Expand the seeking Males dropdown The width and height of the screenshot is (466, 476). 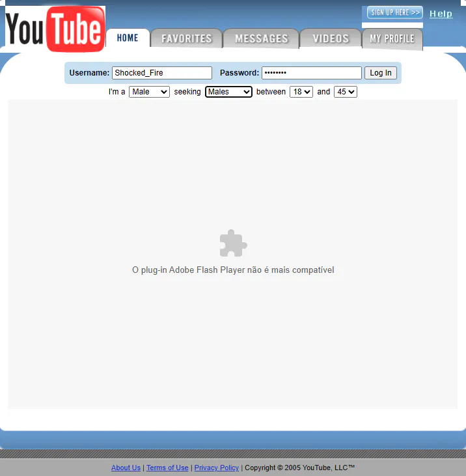[x=228, y=92]
